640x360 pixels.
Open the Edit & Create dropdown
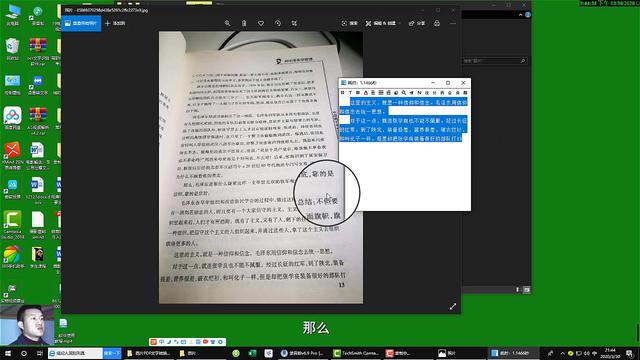pos(382,23)
